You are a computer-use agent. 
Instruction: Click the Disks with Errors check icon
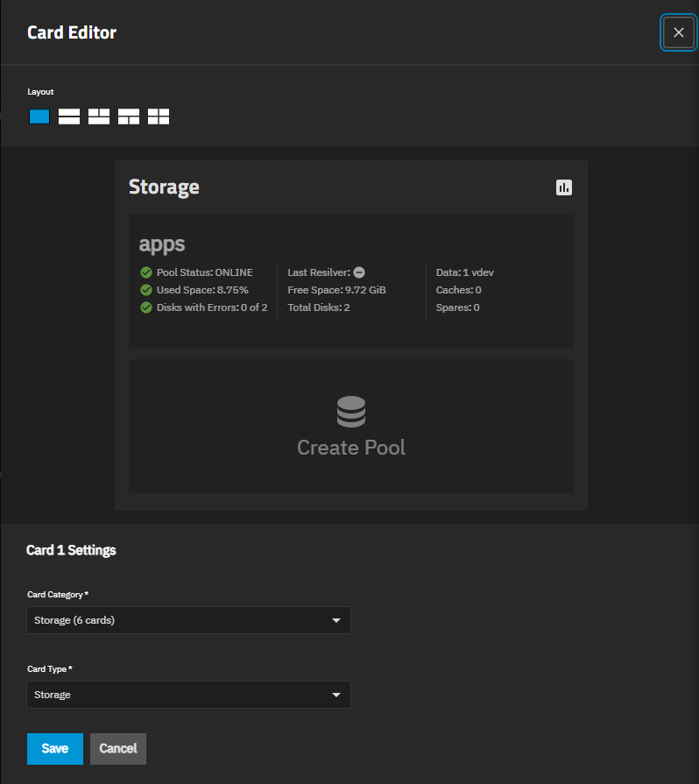pyautogui.click(x=146, y=307)
